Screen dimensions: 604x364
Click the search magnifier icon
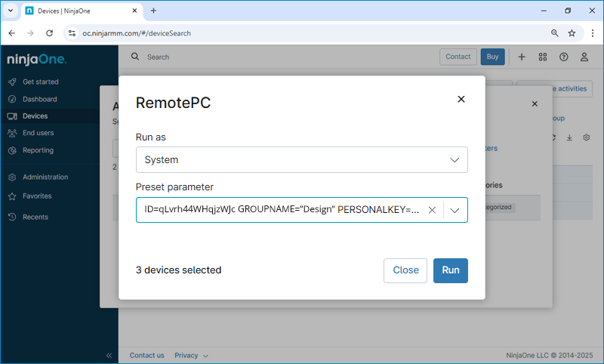coord(135,57)
